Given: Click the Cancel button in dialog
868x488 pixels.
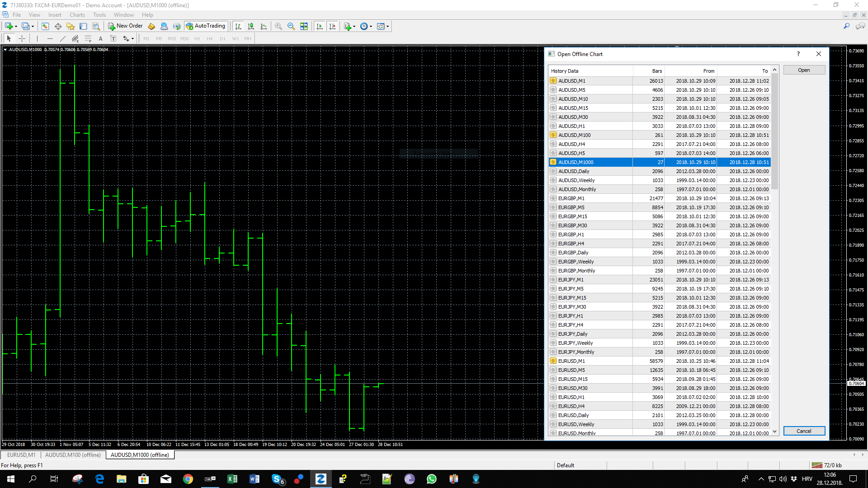Looking at the screenshot, I should (x=804, y=431).
